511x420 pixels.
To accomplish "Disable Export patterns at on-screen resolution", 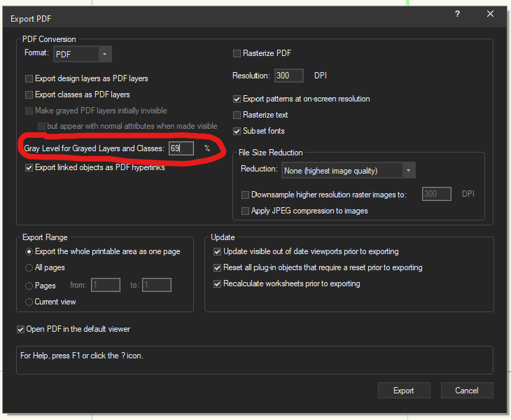I will (x=237, y=99).
